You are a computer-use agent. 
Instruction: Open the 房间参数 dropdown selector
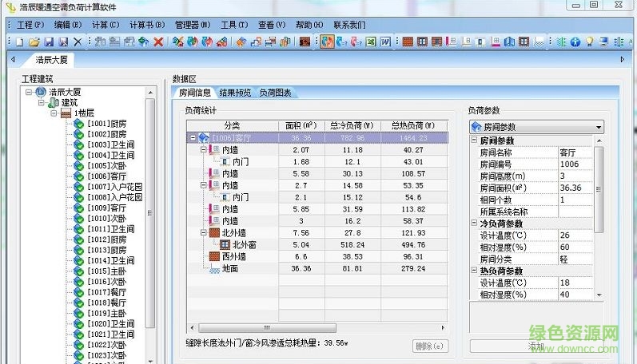pyautogui.click(x=536, y=127)
